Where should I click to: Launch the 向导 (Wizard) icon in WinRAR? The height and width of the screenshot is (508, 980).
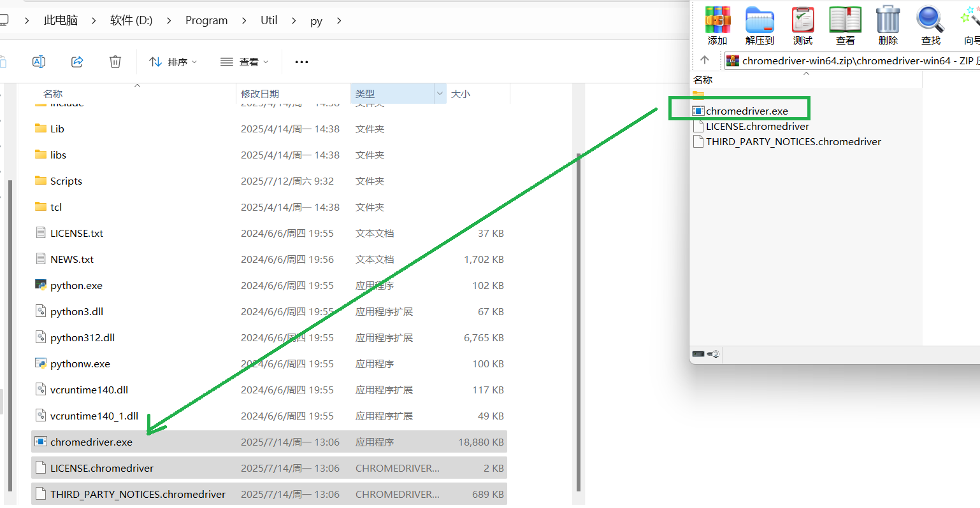click(970, 25)
